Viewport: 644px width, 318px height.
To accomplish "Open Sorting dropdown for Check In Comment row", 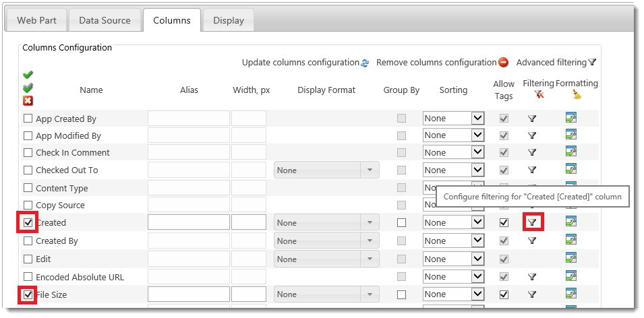I will [x=453, y=152].
